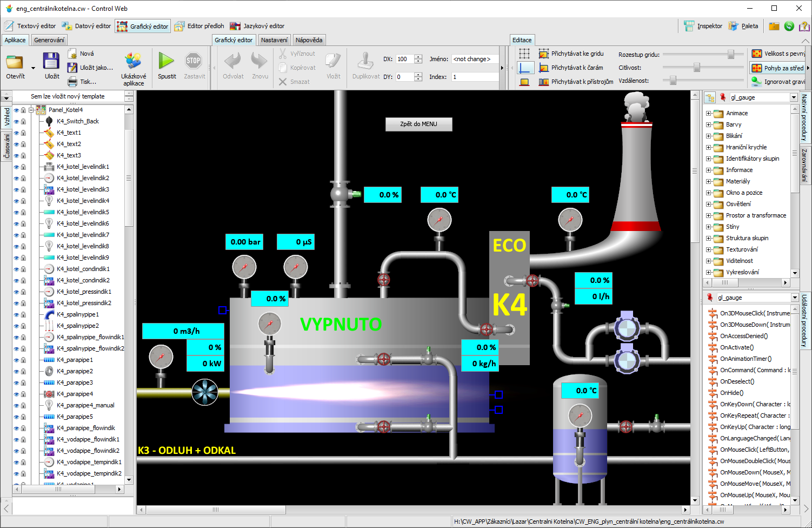Click the Spustit green play icon
This screenshot has width=812, height=528.
coord(167,61)
